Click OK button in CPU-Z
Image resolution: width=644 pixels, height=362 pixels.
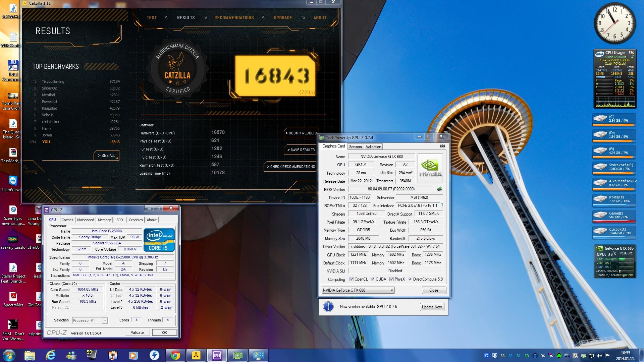tap(164, 333)
